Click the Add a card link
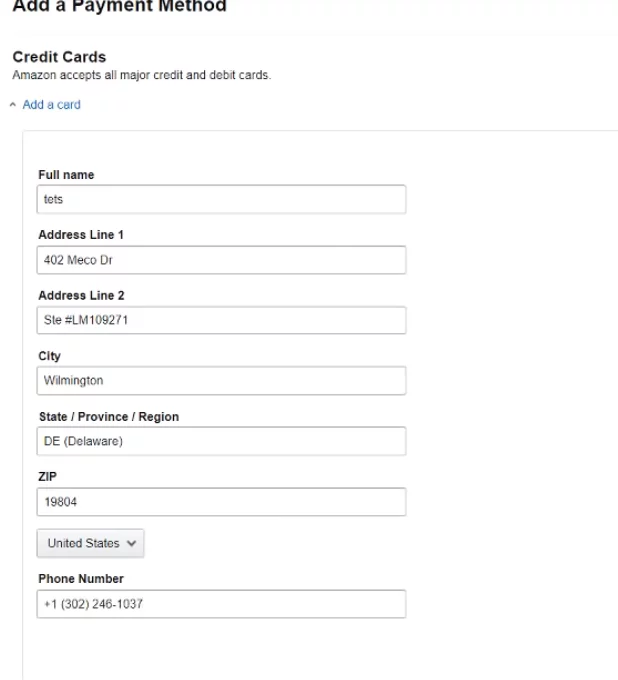 pyautogui.click(x=51, y=104)
